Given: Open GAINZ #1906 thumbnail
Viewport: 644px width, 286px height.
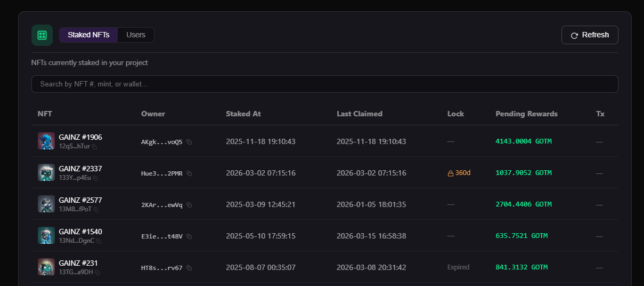Looking at the screenshot, I should 46,141.
